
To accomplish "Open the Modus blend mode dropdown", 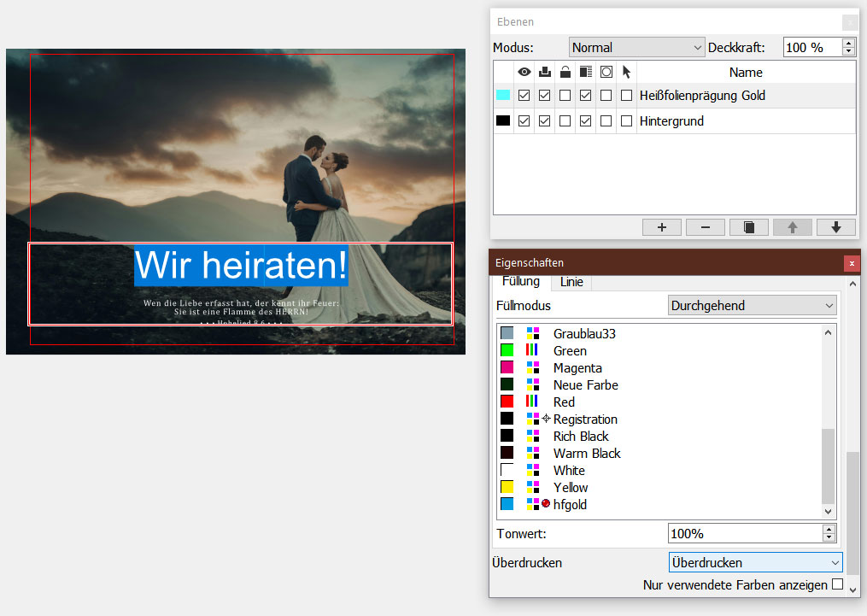I will point(636,48).
